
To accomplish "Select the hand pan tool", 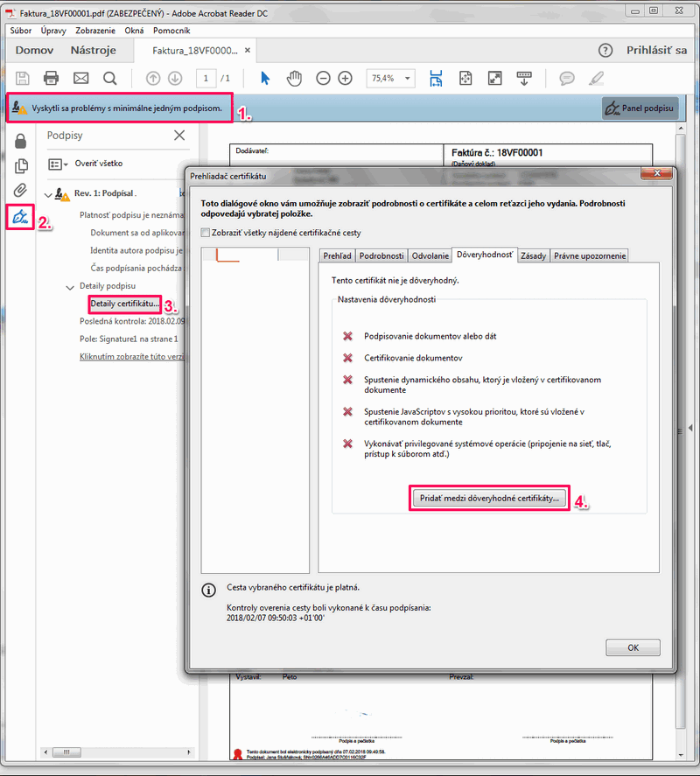I will [294, 78].
